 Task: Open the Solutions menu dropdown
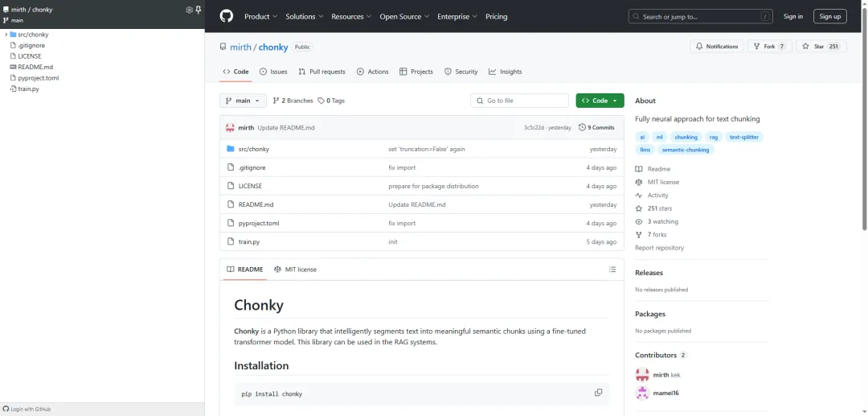305,17
